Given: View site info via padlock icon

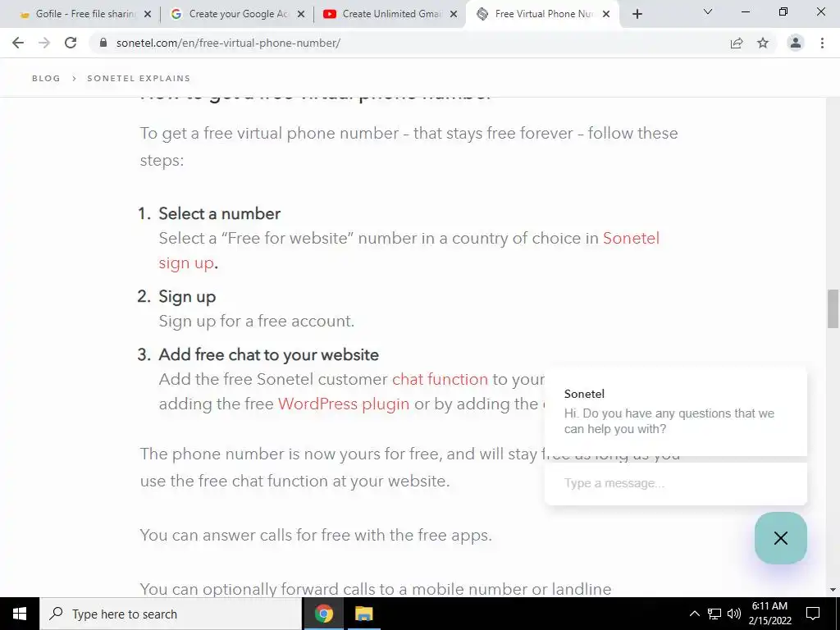Looking at the screenshot, I should [x=103, y=43].
